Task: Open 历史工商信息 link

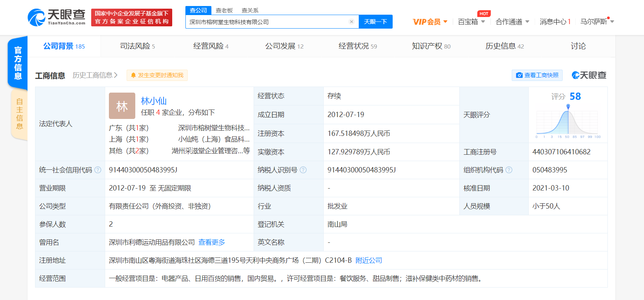Action: pyautogui.click(x=95, y=75)
